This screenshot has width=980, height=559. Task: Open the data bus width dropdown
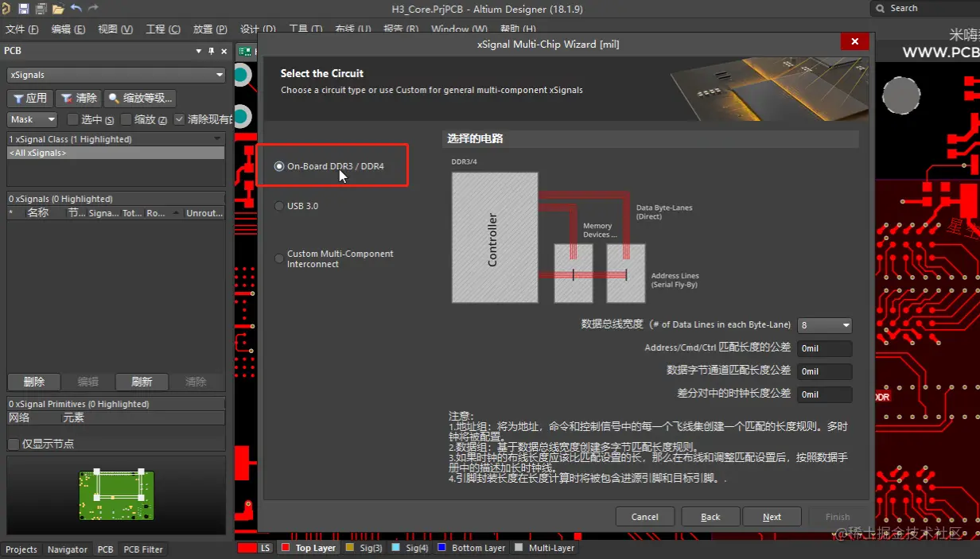825,325
